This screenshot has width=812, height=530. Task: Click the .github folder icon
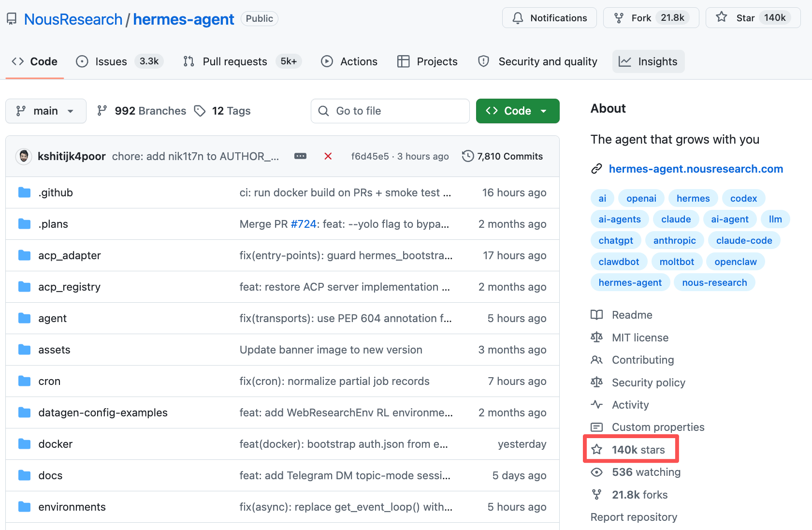[24, 192]
